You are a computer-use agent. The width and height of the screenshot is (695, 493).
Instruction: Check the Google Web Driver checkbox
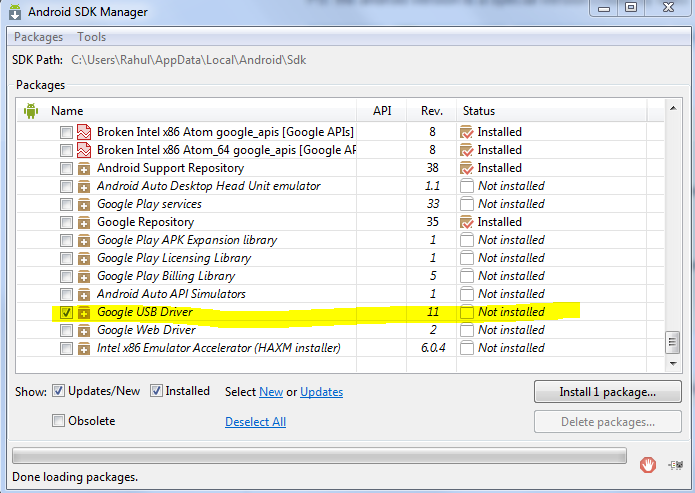(x=66, y=330)
